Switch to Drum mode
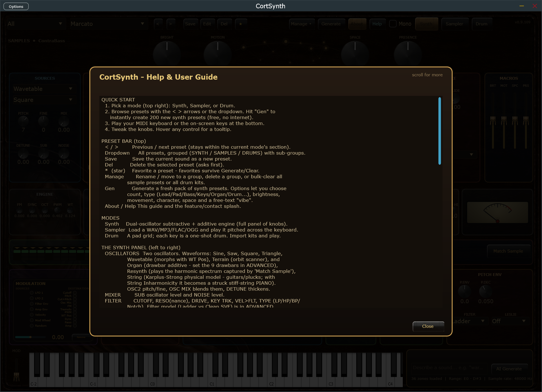Image resolution: width=542 pixels, height=392 pixels. click(481, 24)
